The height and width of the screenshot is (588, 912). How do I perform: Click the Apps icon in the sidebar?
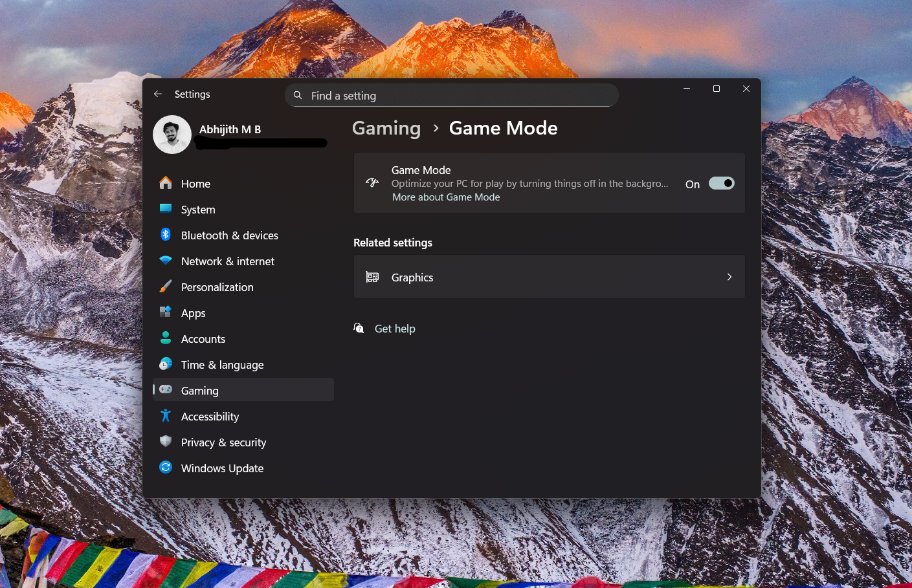click(x=166, y=312)
